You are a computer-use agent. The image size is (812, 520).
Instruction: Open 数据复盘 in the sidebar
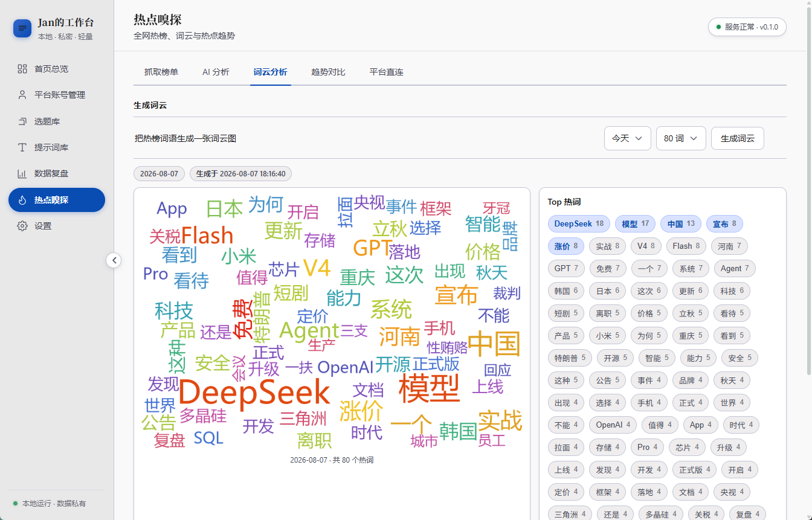57,173
